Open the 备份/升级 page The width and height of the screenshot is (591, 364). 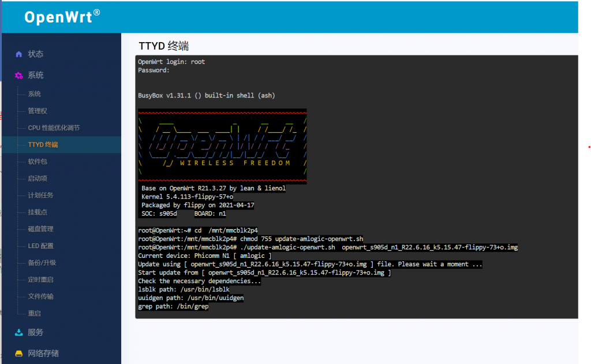[x=42, y=263]
